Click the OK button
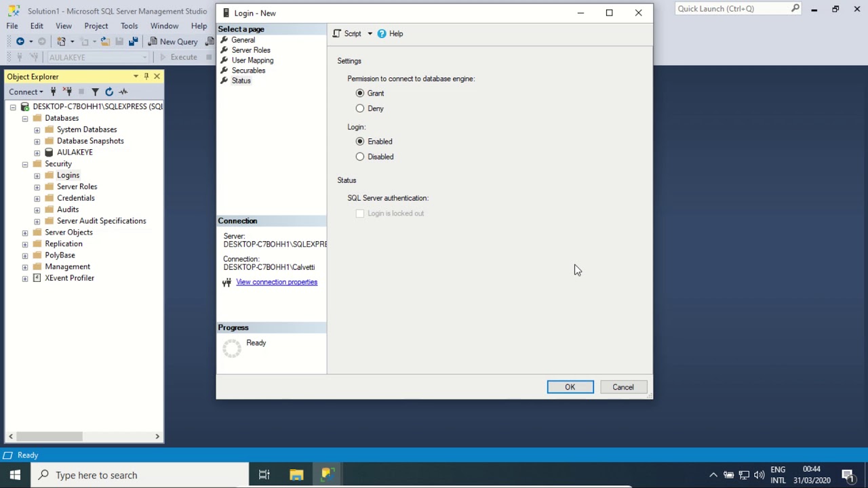 (570, 387)
